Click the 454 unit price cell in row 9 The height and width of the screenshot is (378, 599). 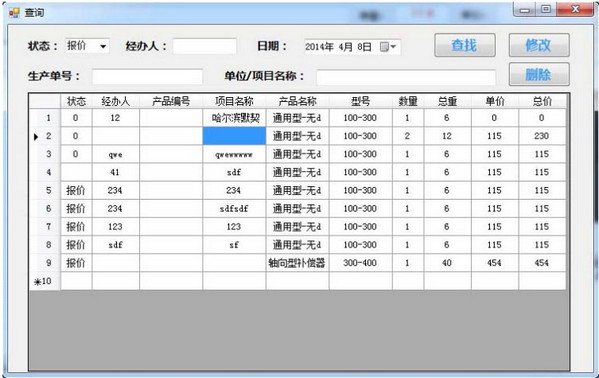(495, 263)
